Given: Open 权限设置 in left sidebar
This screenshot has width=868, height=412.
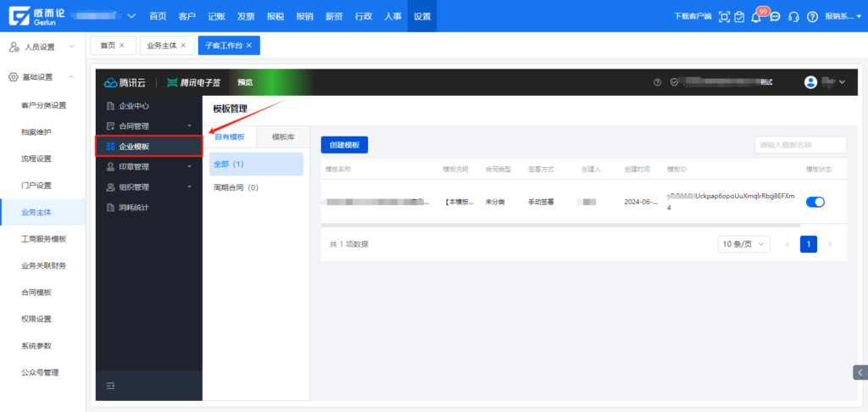Looking at the screenshot, I should tap(36, 319).
